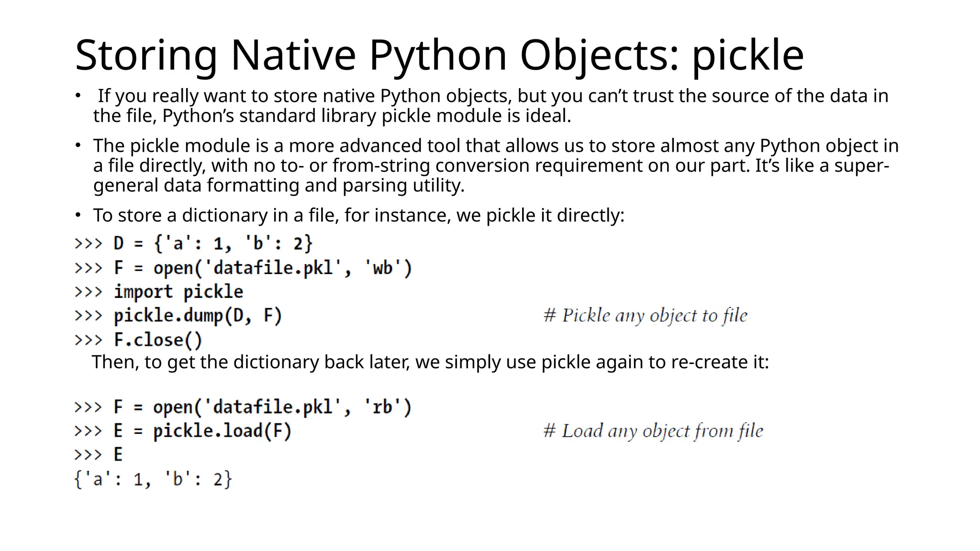Screen dimensions: 980x551
Task: Select the 'E = pickle.load(F)' code line
Action: click(x=183, y=431)
